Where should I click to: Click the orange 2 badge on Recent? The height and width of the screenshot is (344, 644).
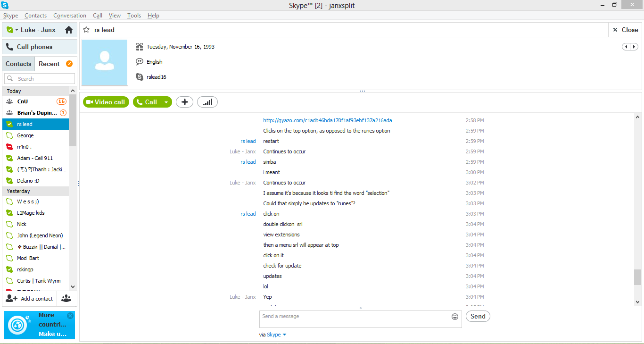(69, 64)
